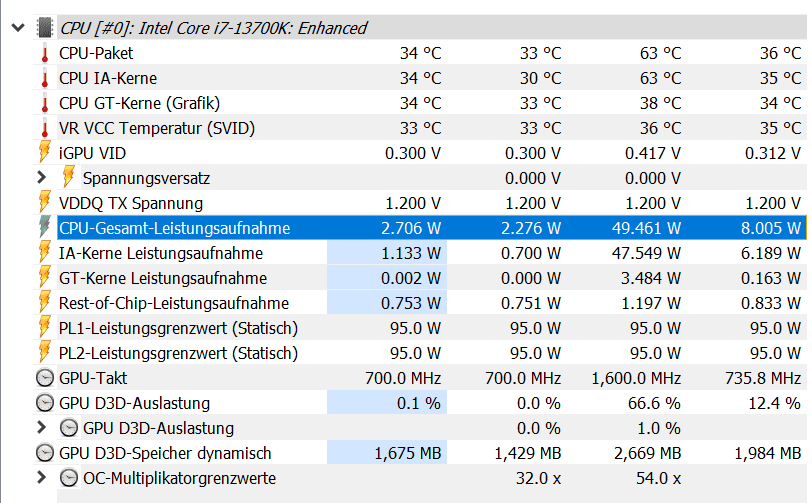Screen dimensions: 812x503
Task: Click the 1,600.0 MHz GPU-Takt maximum
Action: 636,378
